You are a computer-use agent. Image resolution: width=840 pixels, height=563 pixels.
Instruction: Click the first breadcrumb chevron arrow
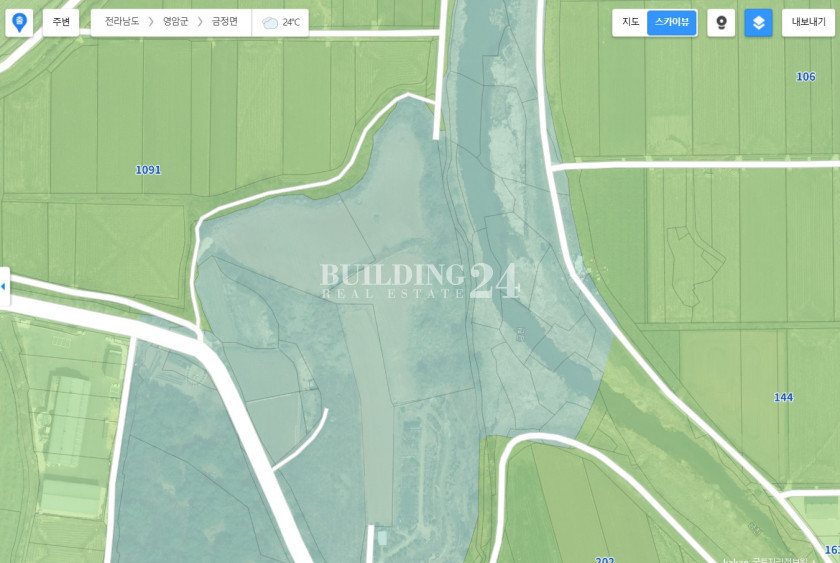(x=151, y=22)
